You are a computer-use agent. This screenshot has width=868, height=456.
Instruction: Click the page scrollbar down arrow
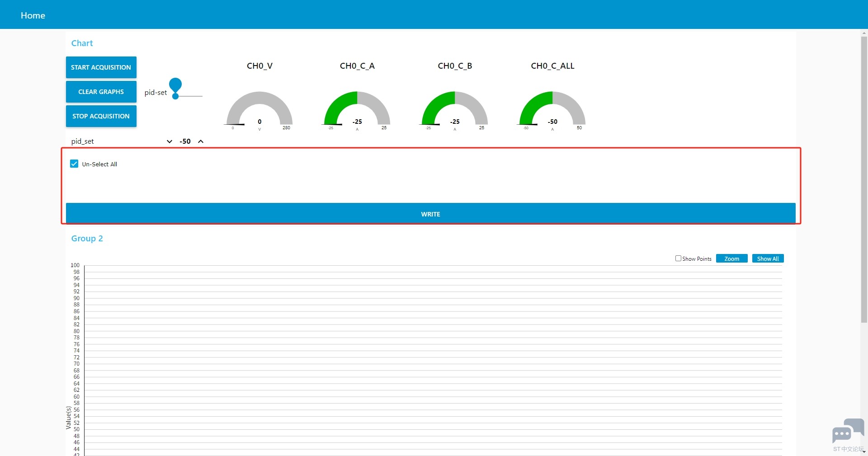864,451
